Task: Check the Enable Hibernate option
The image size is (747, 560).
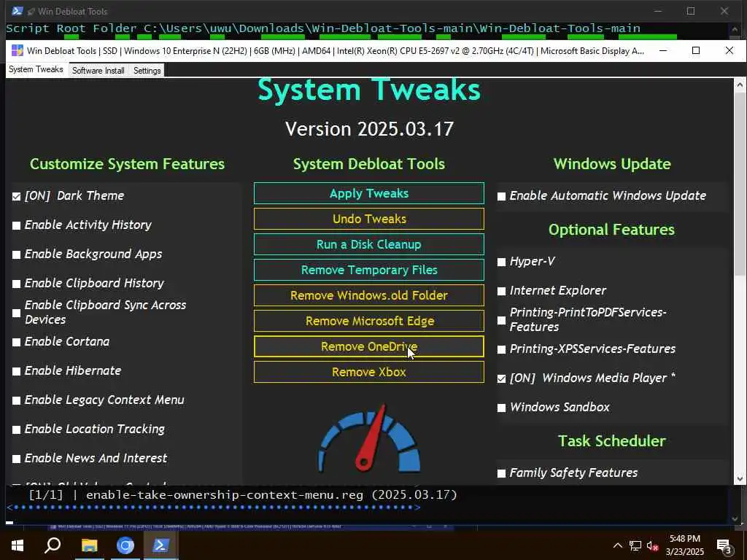Action: pyautogui.click(x=17, y=371)
